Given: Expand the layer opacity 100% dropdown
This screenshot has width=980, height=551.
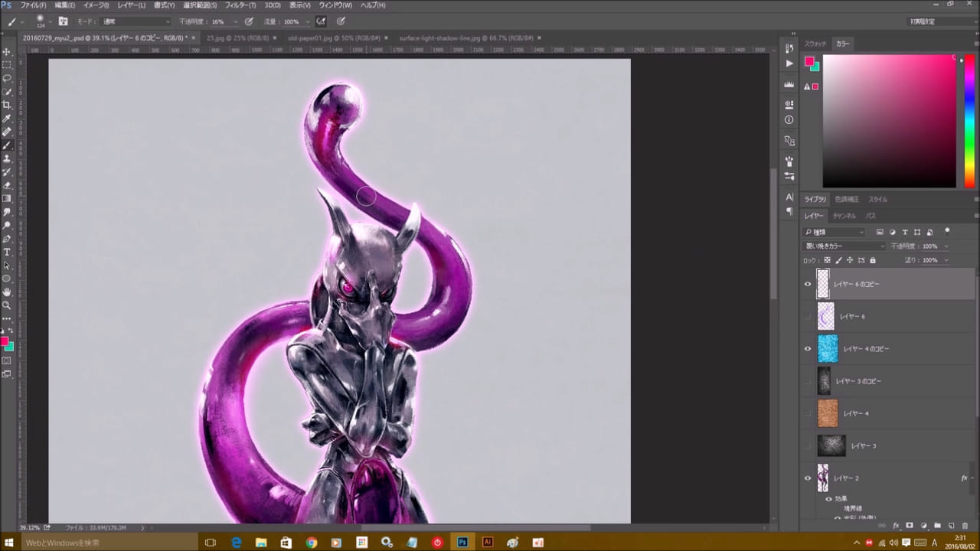Looking at the screenshot, I should click(x=946, y=246).
